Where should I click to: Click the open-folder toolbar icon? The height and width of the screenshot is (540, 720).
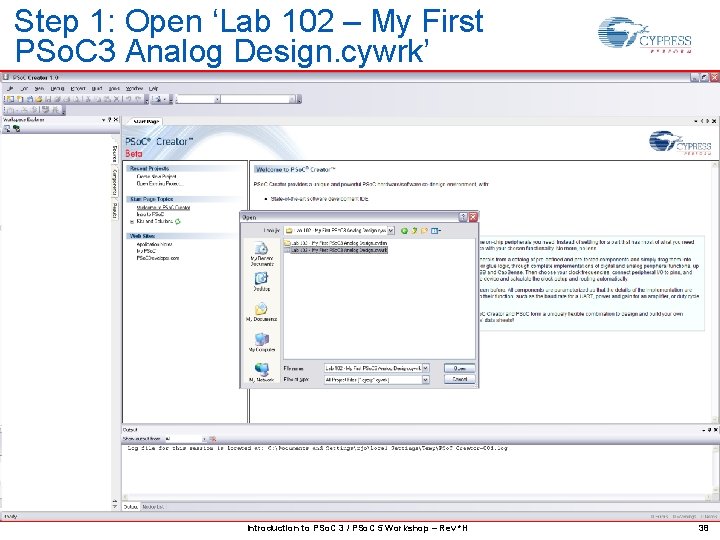click(39, 99)
